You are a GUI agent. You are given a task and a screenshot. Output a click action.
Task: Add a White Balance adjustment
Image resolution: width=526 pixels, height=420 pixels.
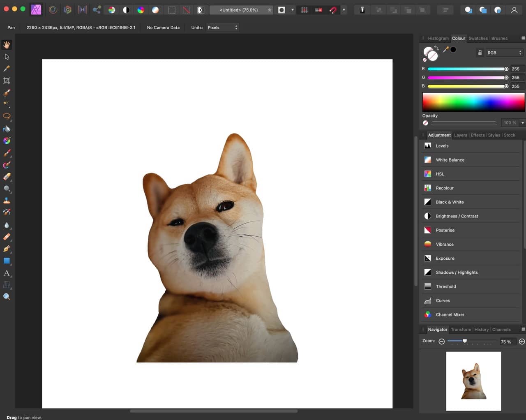pyautogui.click(x=471, y=160)
